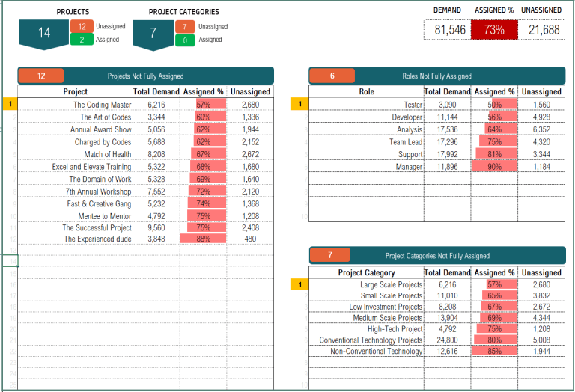
Task: Select the yellow 1 cell beside The Coding Master
Action: click(x=10, y=105)
